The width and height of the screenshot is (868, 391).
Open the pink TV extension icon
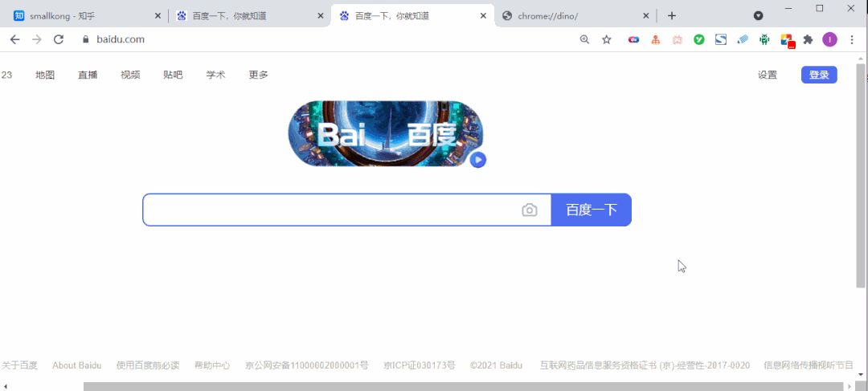tap(677, 39)
